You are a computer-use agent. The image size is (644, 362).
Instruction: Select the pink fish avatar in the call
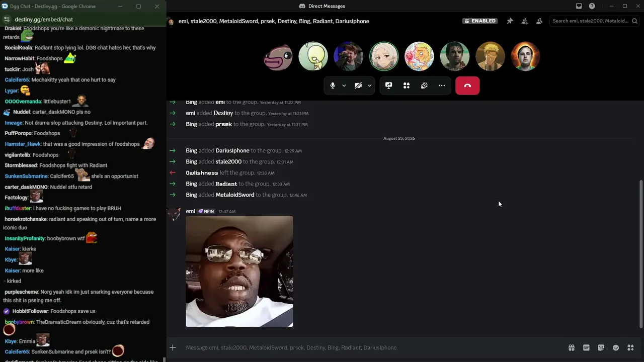pyautogui.click(x=278, y=56)
